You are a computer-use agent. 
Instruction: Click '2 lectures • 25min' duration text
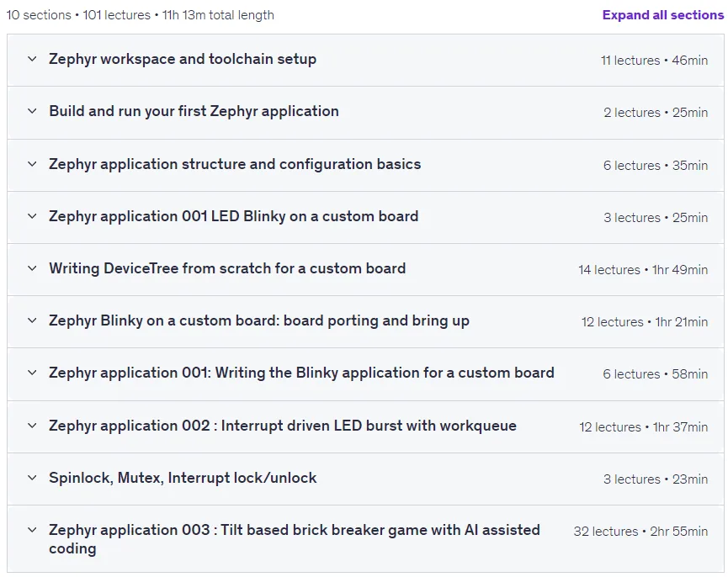(x=656, y=112)
